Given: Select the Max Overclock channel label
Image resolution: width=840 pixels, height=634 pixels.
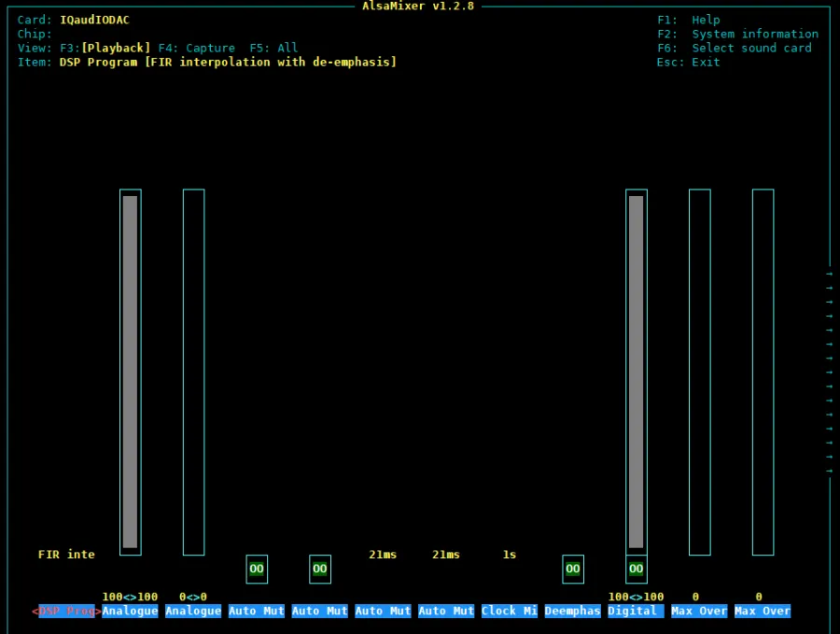Looking at the screenshot, I should pyautogui.click(x=698, y=611).
